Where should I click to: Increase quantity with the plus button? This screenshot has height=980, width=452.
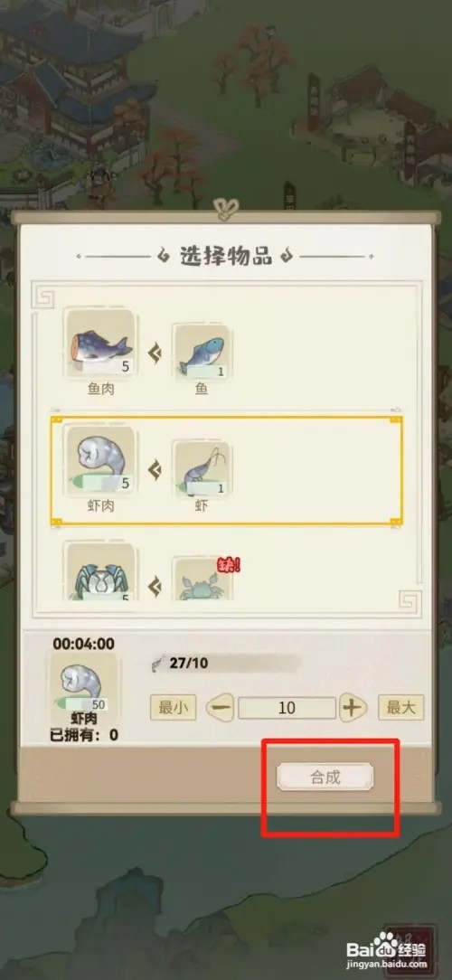coord(353,708)
